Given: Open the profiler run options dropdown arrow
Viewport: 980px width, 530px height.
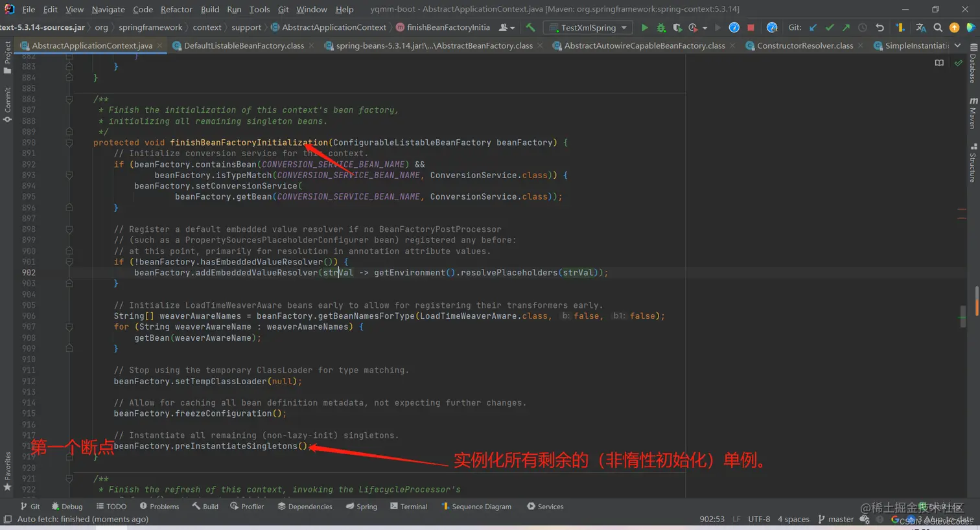Looking at the screenshot, I should pos(705,29).
